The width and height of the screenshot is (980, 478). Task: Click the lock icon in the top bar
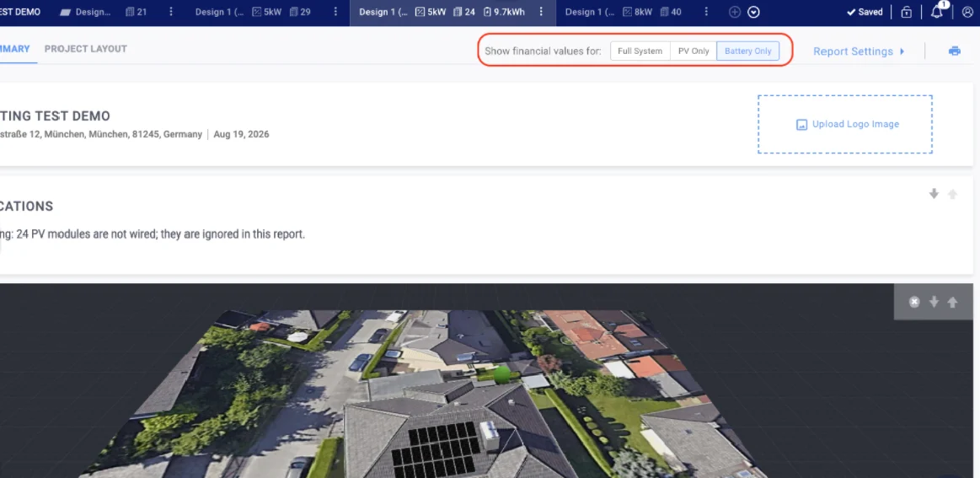coord(906,12)
